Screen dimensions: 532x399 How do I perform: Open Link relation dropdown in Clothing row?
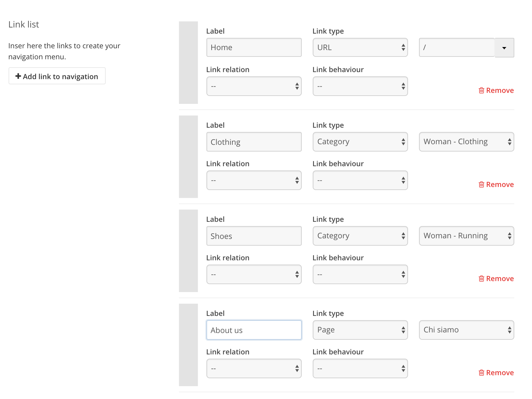point(254,180)
